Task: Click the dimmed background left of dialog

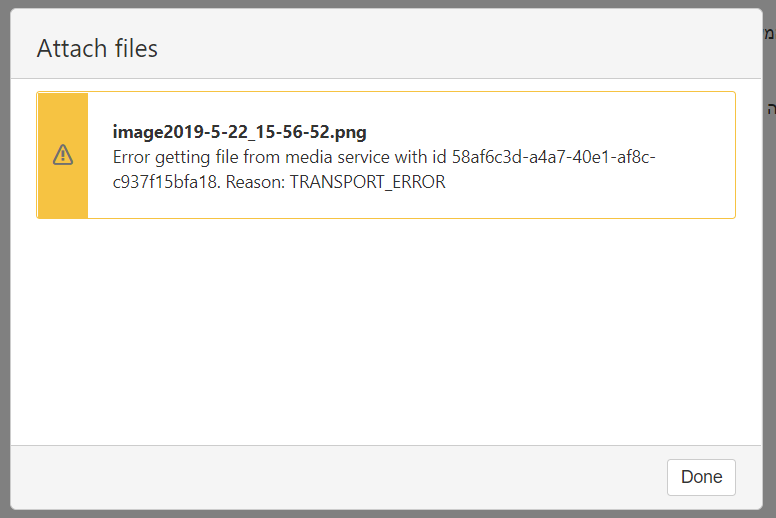Action: tap(5, 259)
